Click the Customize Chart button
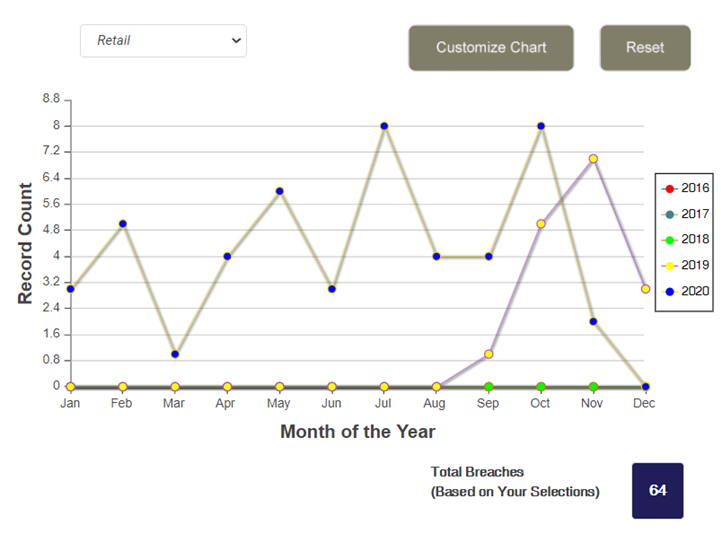The image size is (721, 548). point(491,48)
